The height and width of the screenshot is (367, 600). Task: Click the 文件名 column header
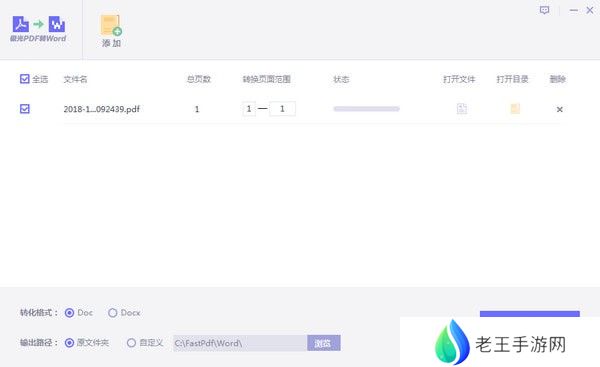75,79
